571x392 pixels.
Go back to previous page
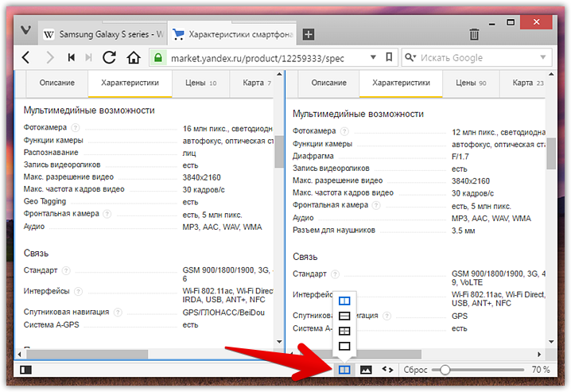[x=26, y=57]
